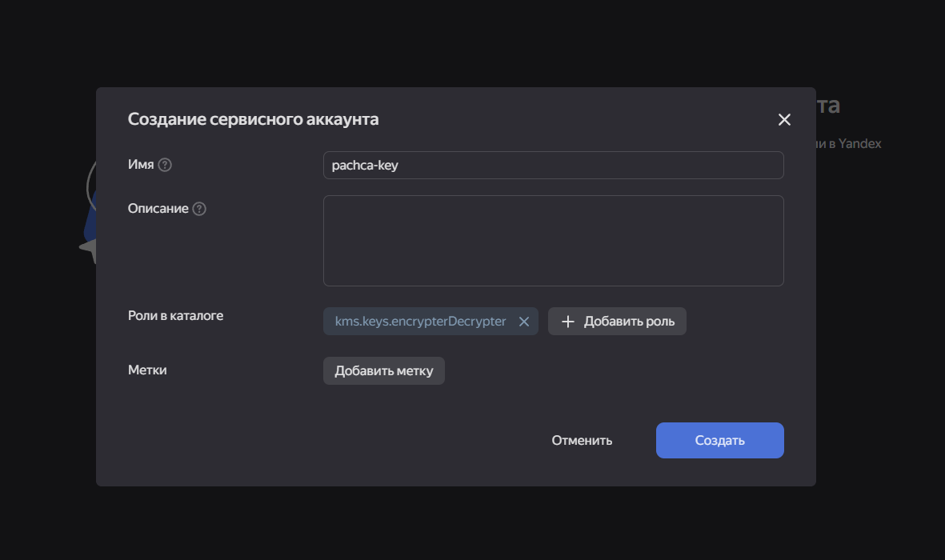Click the help icon beside Описание

tap(199, 209)
